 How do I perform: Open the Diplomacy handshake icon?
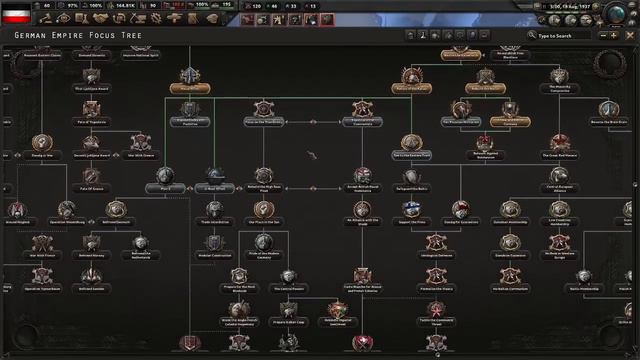[x=100, y=18]
